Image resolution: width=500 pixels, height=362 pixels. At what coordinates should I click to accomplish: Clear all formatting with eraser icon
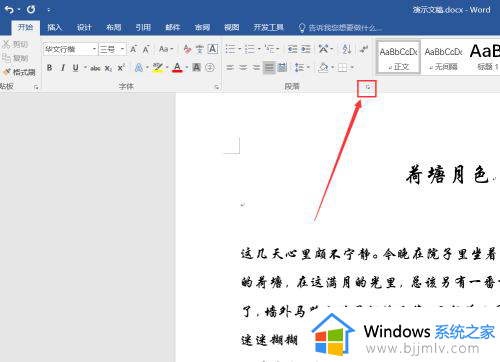point(187,49)
